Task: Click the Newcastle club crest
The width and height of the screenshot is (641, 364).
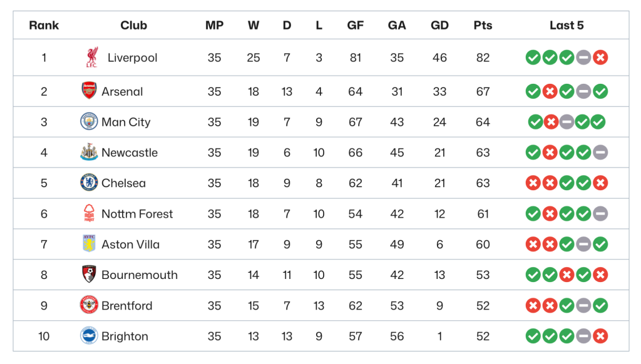Action: (89, 152)
